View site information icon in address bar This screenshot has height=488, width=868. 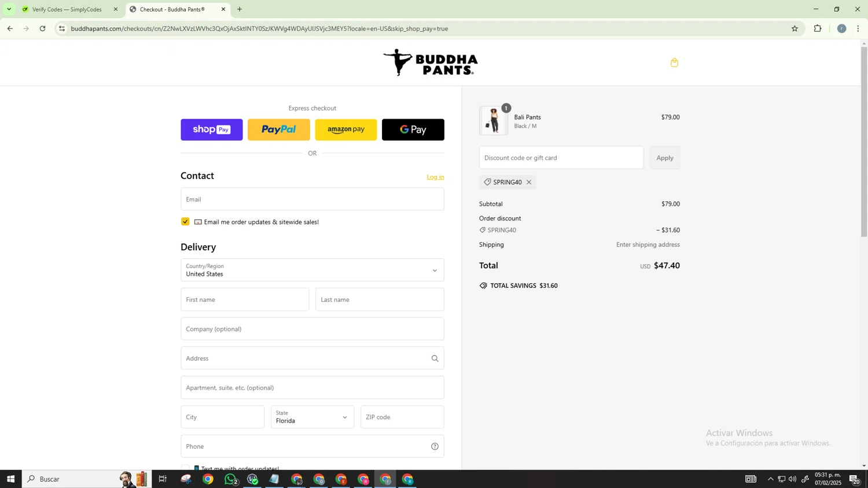pyautogui.click(x=62, y=28)
